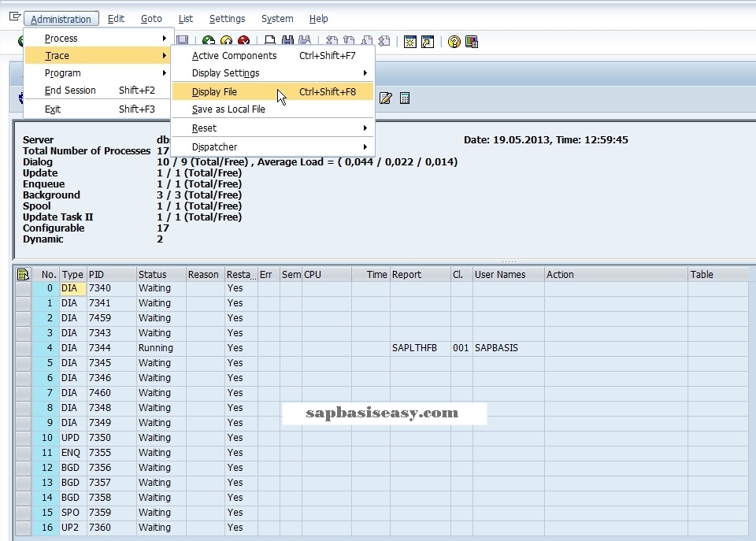Select row selector for process No. 0

[23, 288]
